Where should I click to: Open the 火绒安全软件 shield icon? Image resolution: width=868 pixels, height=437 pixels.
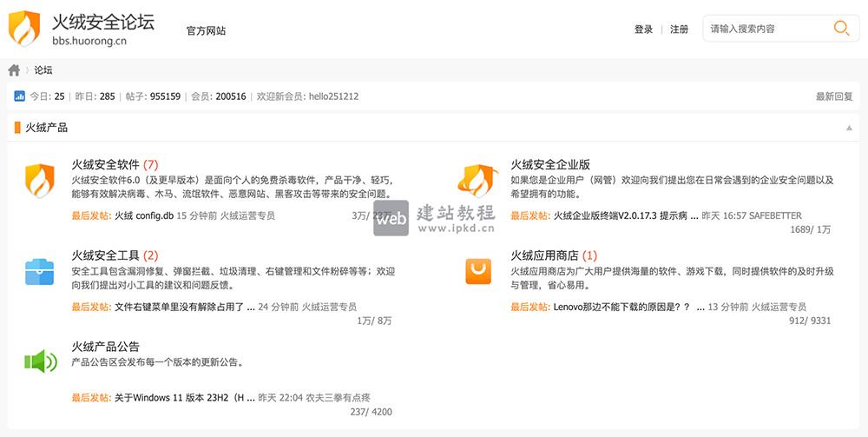[40, 181]
